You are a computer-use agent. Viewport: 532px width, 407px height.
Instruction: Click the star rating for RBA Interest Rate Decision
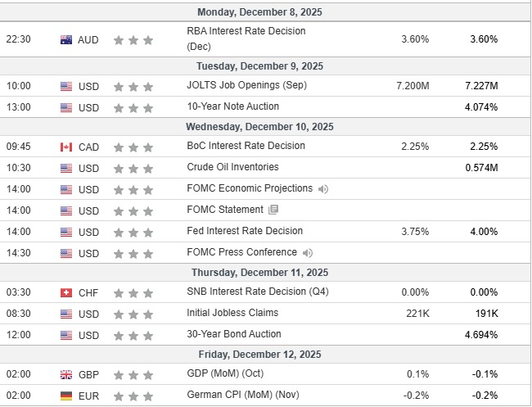133,39
